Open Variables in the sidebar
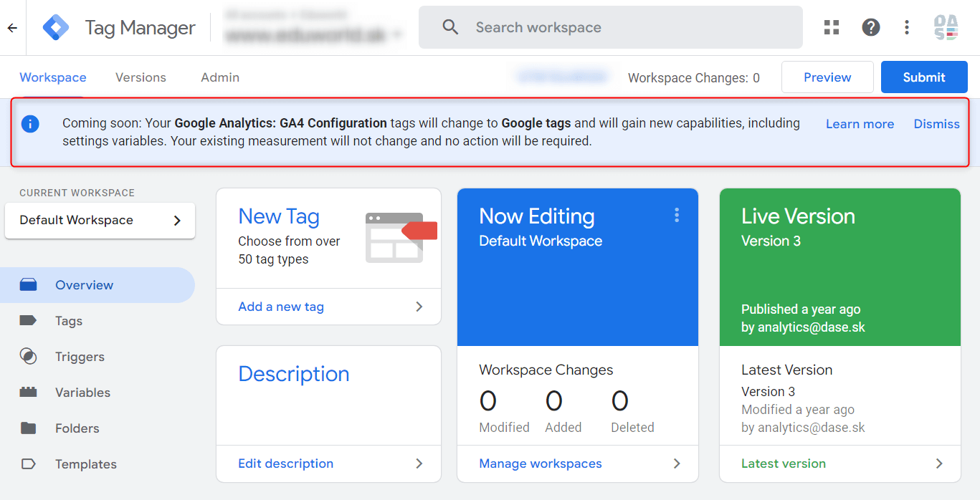The image size is (980, 500). pos(97,393)
